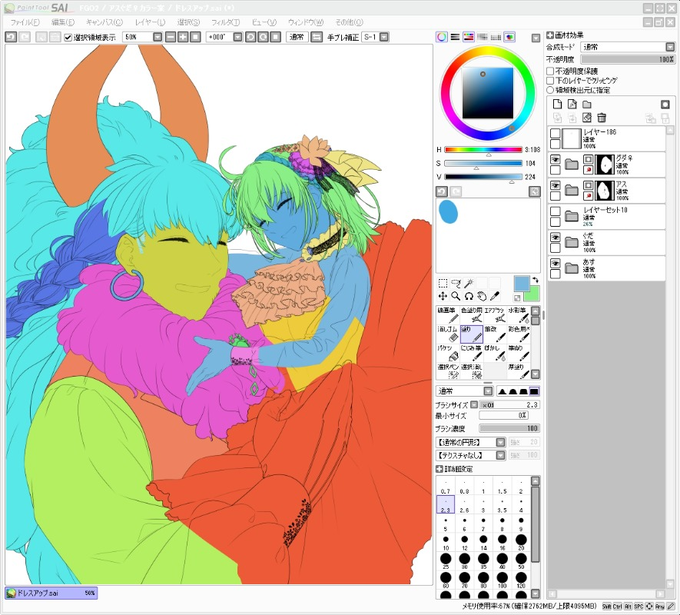Enable 不透明度保護 preserve opacity checkbox
The width and height of the screenshot is (680, 615).
point(550,71)
